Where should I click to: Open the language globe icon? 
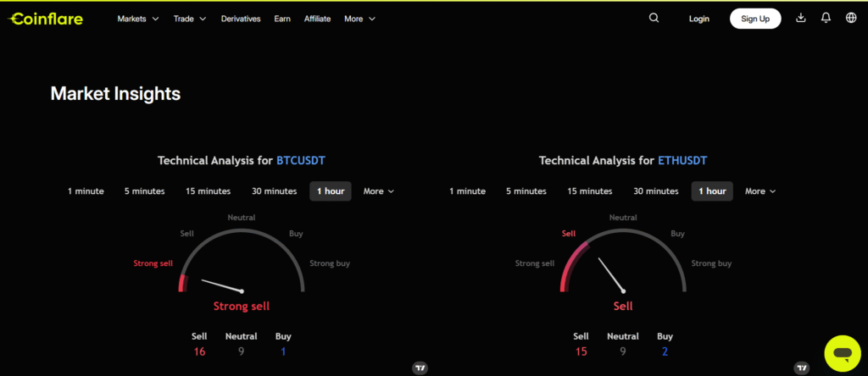(851, 18)
